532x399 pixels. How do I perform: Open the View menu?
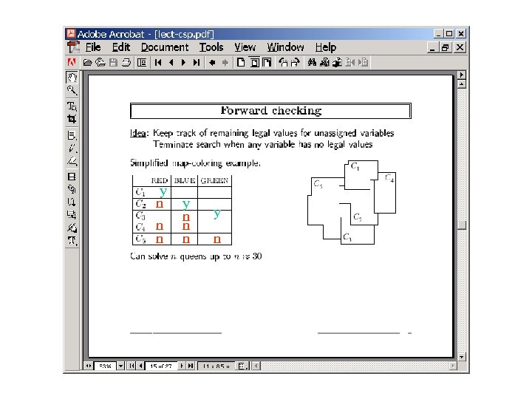[245, 47]
